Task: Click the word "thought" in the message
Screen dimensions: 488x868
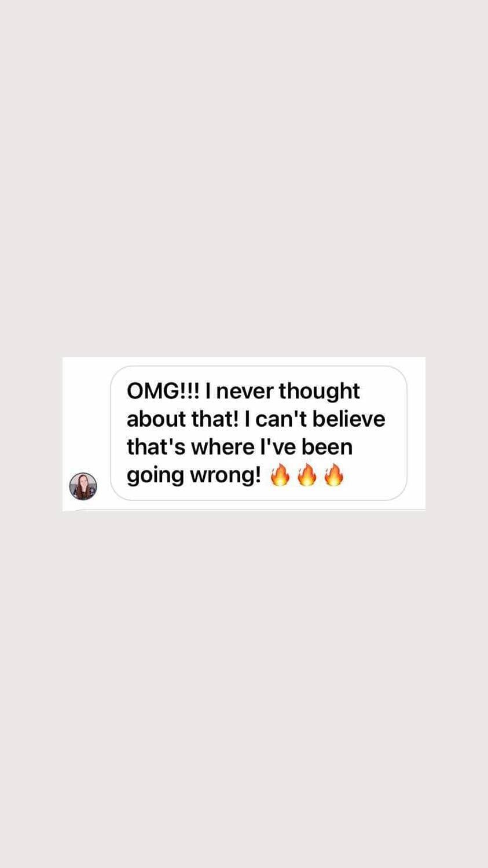Action: coord(319,392)
